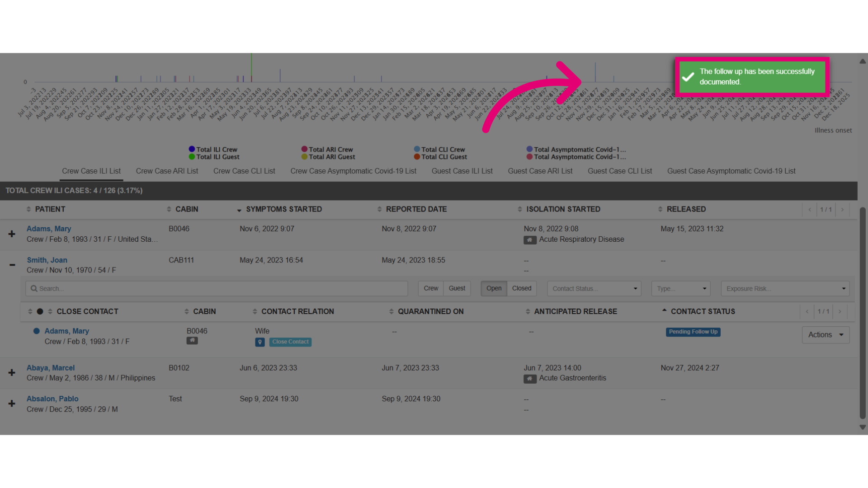This screenshot has width=868, height=488.
Task: Click isolation icon beside Acute Gastroenteritis
Action: tap(530, 379)
